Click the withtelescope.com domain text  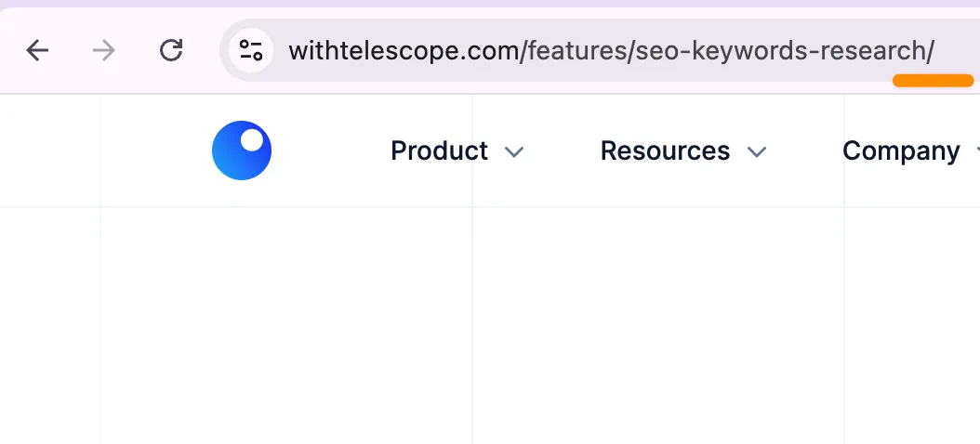tap(404, 50)
